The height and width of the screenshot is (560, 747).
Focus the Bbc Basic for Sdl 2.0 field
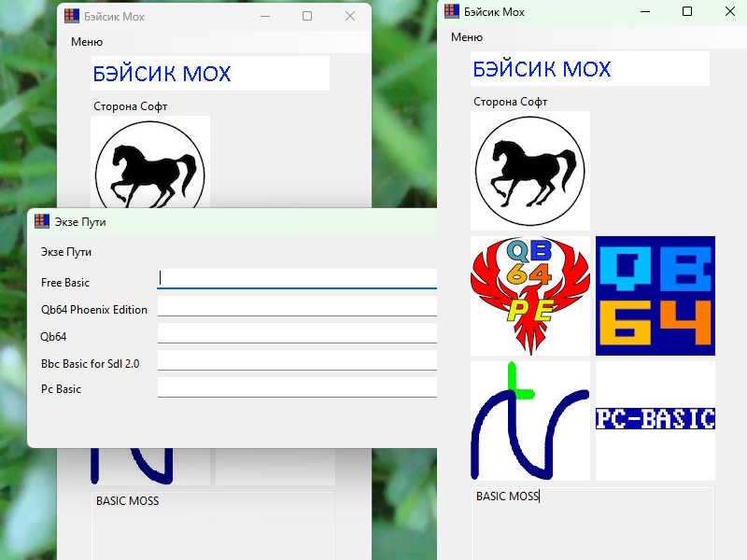[297, 360]
